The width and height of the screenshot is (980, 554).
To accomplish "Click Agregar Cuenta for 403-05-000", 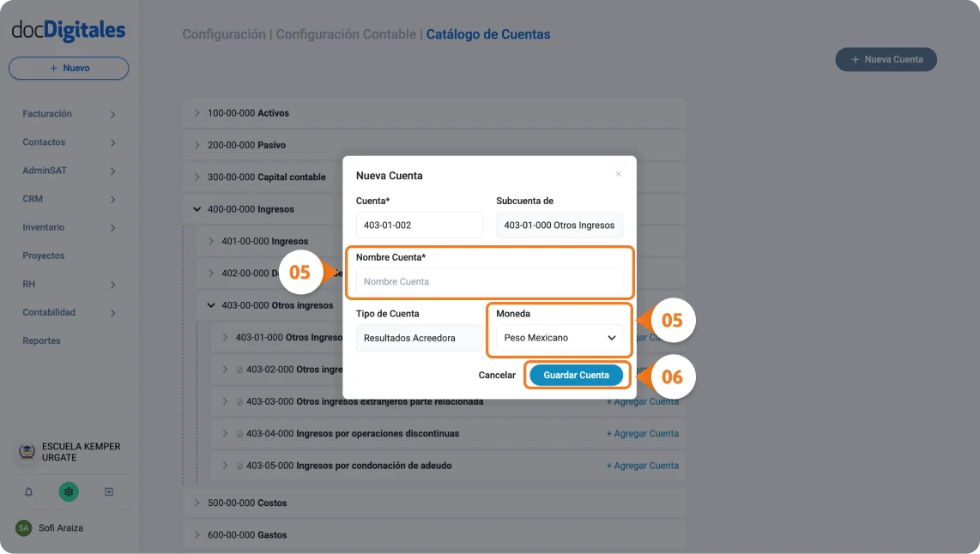I will point(642,466).
